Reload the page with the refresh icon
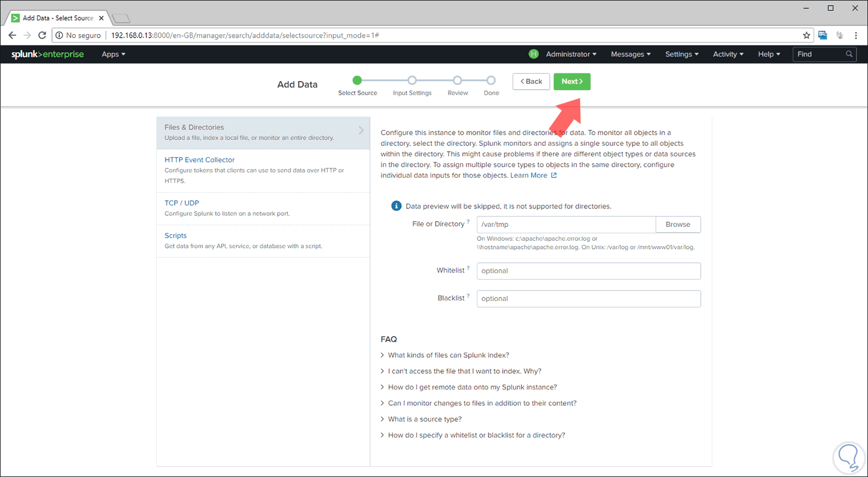The image size is (868, 477). click(x=41, y=35)
